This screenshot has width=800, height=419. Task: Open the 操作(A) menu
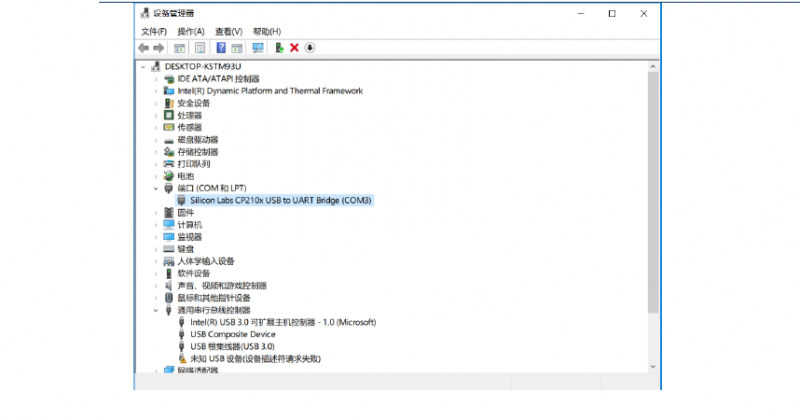coord(191,31)
